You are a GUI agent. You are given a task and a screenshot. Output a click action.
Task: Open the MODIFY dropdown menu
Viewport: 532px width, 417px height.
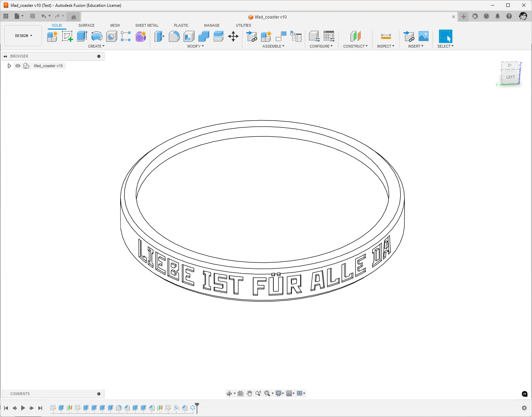click(x=196, y=46)
